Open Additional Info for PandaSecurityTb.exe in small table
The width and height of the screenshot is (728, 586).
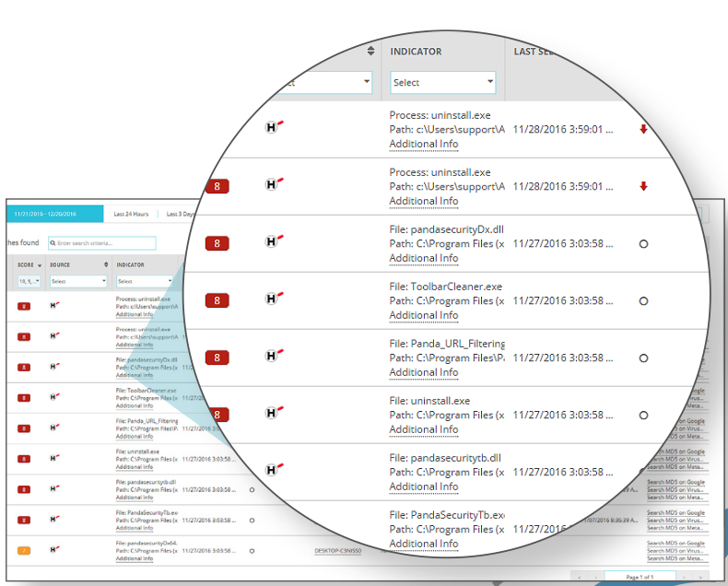pos(135,528)
